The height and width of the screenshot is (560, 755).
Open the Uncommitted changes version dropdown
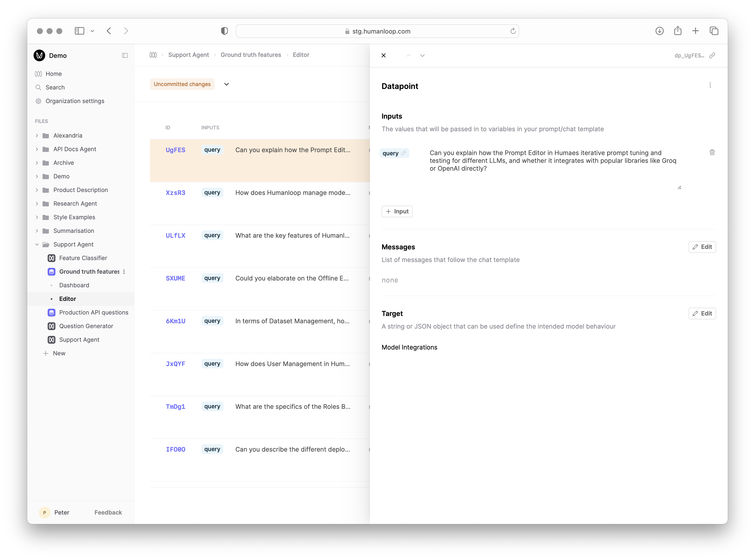226,84
